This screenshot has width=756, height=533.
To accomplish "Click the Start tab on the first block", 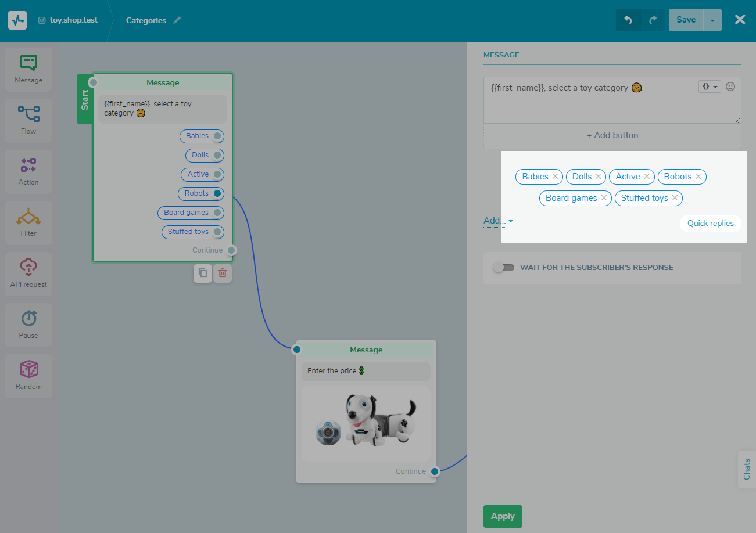I will [85, 99].
